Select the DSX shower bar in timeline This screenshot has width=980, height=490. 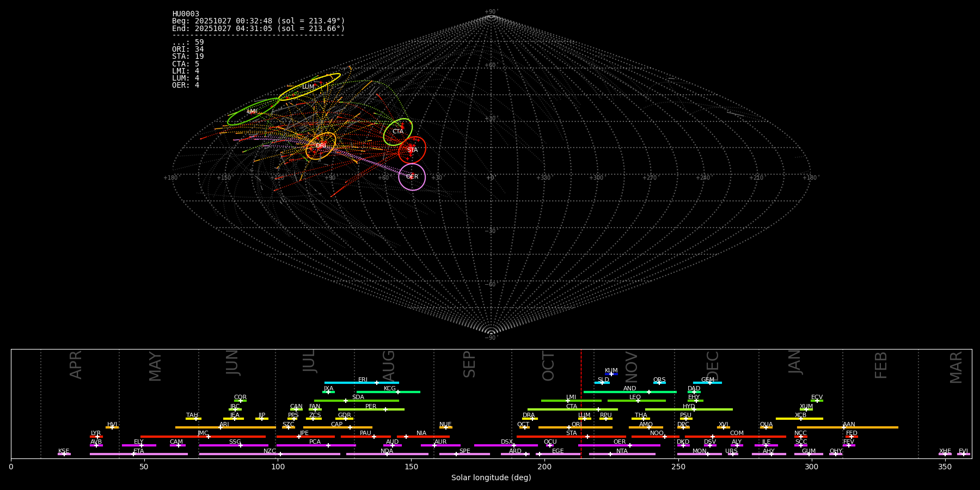(506, 445)
